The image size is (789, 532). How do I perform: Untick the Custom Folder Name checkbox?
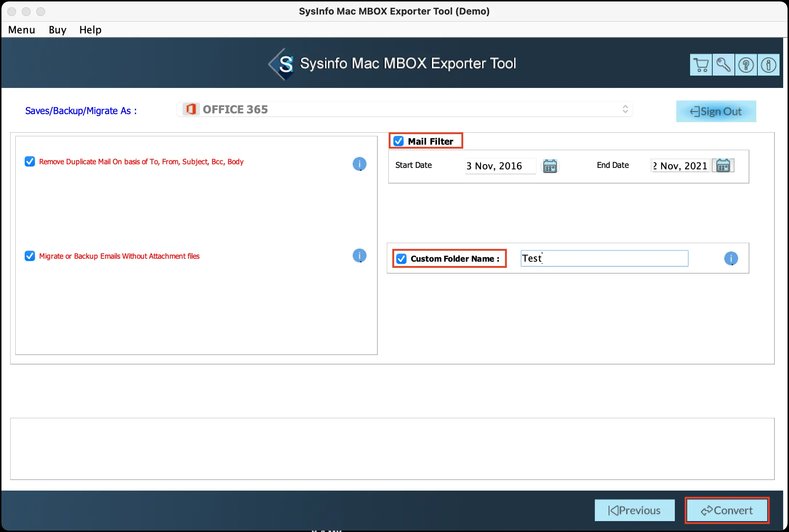(401, 258)
